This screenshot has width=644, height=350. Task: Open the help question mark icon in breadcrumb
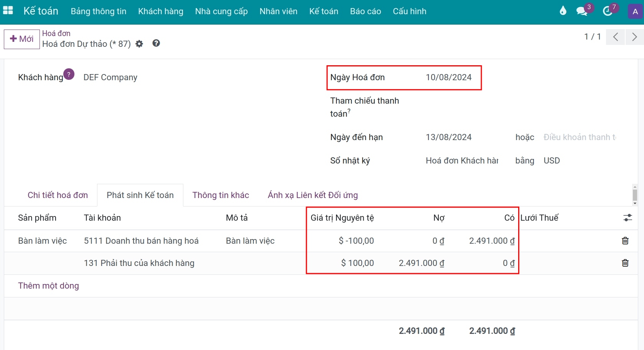(156, 43)
